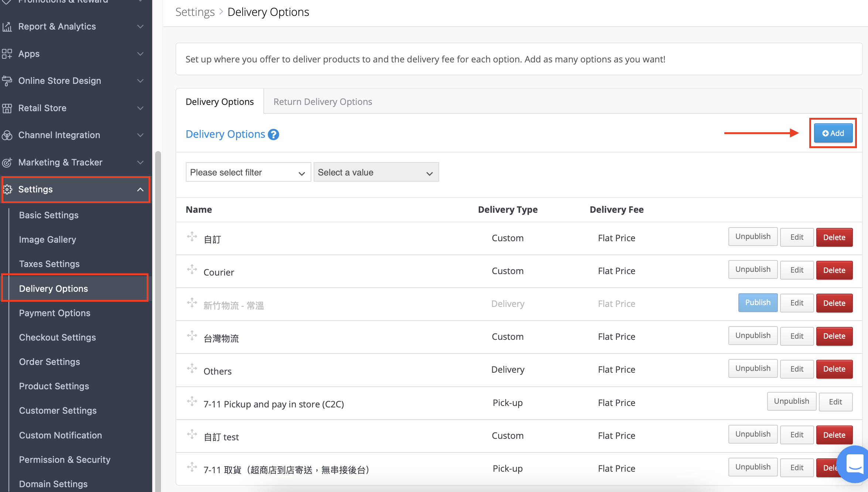Unpublish the 7-11 取貨 delivery option

click(x=753, y=467)
